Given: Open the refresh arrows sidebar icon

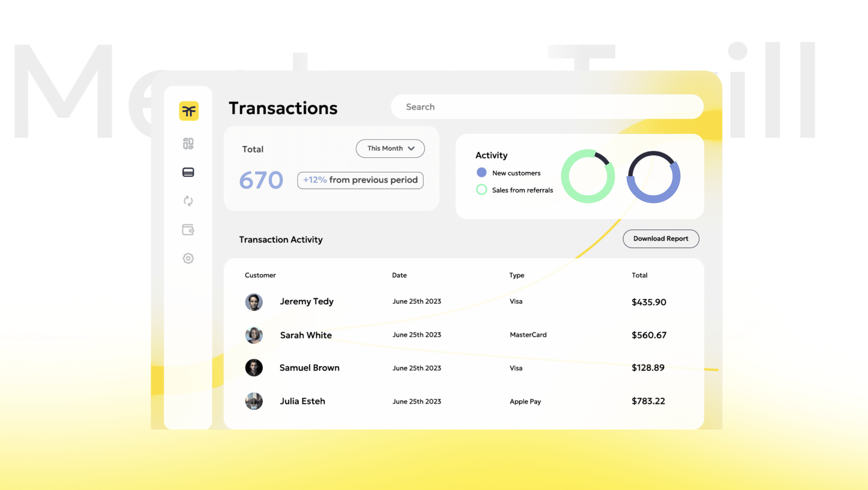Looking at the screenshot, I should (x=188, y=201).
